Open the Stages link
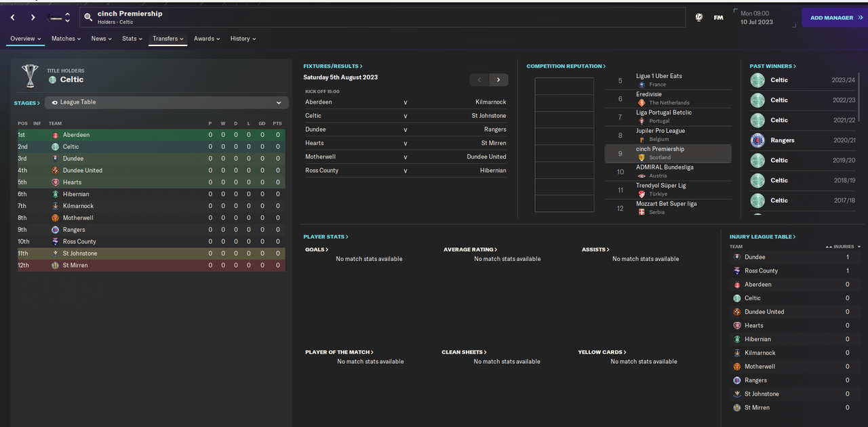 pyautogui.click(x=27, y=104)
